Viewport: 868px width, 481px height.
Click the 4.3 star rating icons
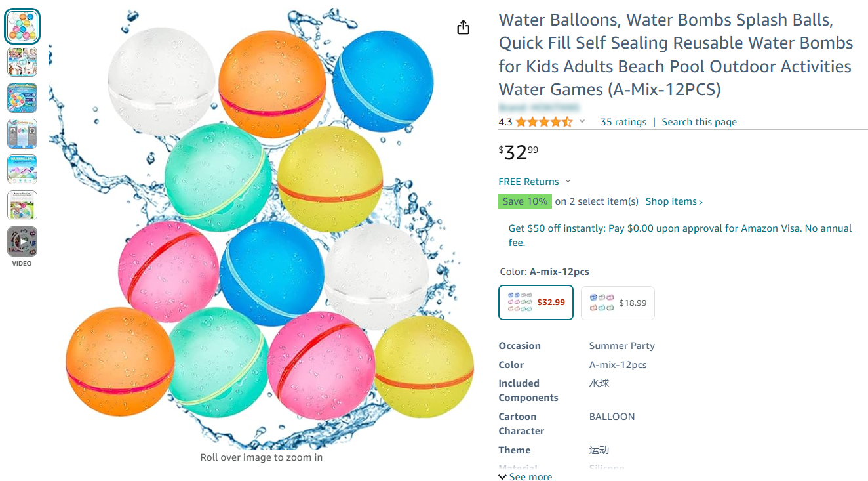pos(543,122)
